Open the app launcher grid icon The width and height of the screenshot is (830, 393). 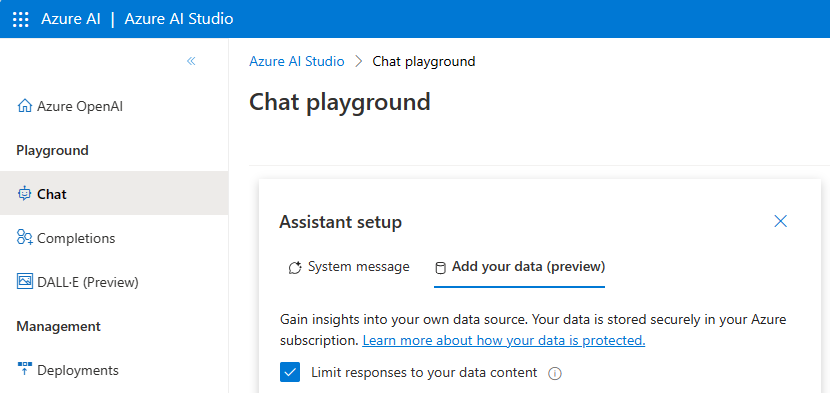point(20,19)
